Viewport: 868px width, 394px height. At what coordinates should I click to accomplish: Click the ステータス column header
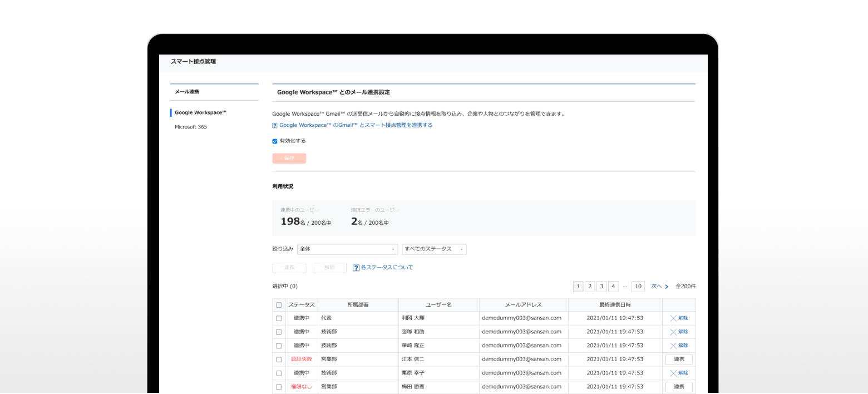click(x=302, y=305)
